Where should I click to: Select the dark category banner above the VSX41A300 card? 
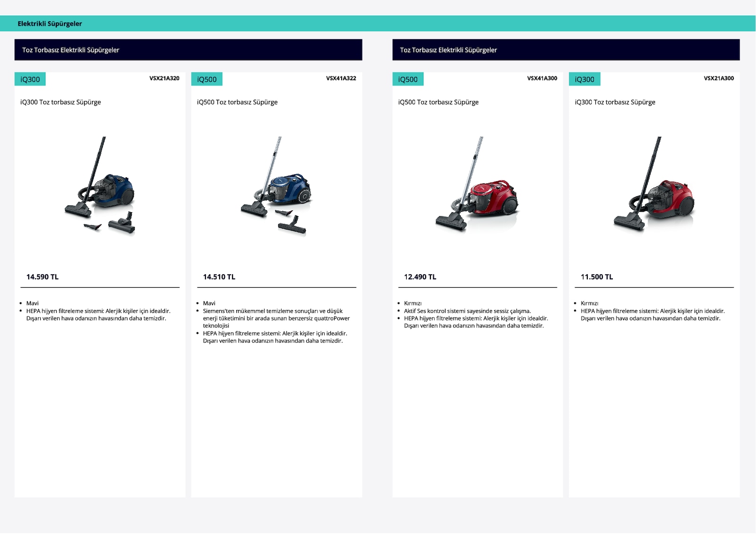[x=566, y=50]
